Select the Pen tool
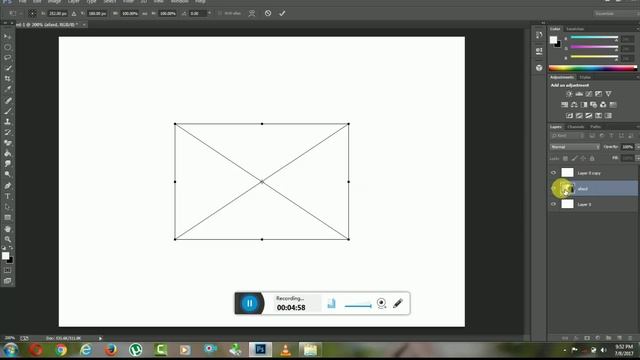Viewport: 640px width, 360px height. tap(7, 186)
